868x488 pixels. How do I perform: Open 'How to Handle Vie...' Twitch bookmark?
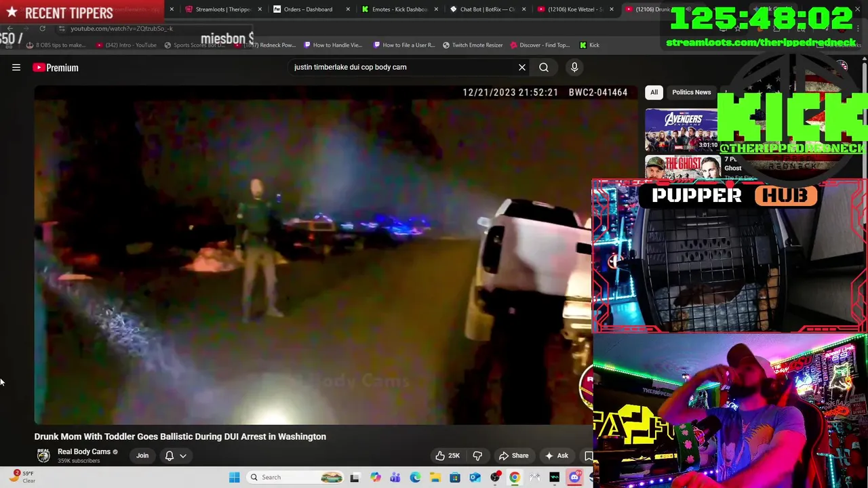[x=333, y=45]
